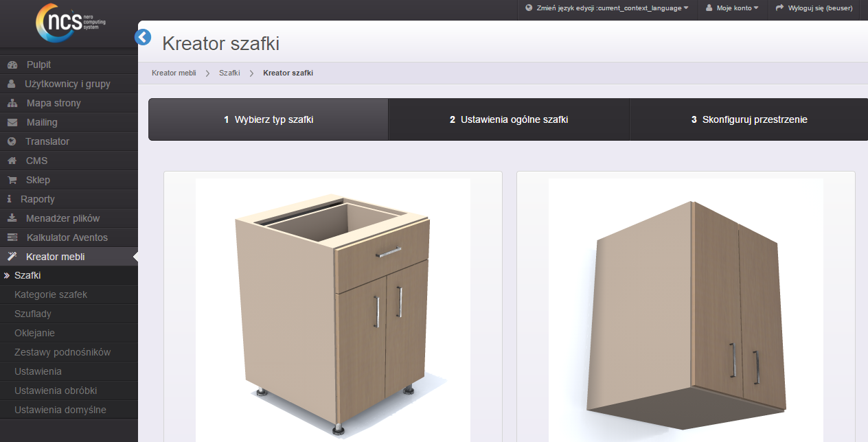Switch to Ustawienia ogólne szafki step
The height and width of the screenshot is (442, 868).
(509, 119)
